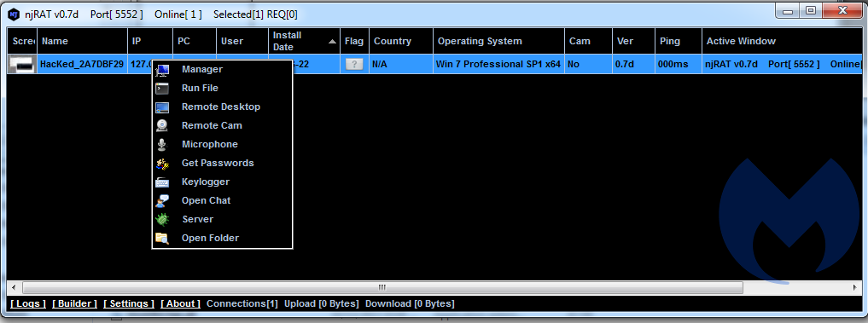Click the Microphone icon in menu
The image size is (868, 323).
(161, 144)
